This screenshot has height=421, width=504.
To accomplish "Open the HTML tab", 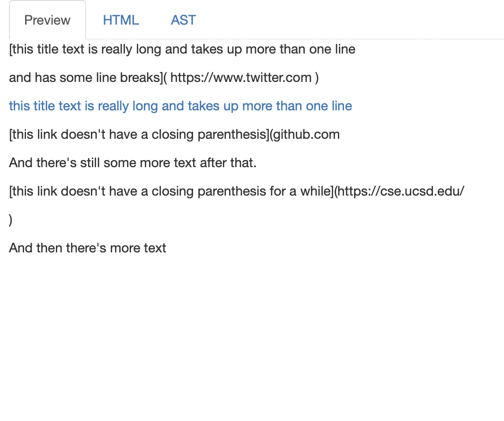I will pyautogui.click(x=121, y=20).
